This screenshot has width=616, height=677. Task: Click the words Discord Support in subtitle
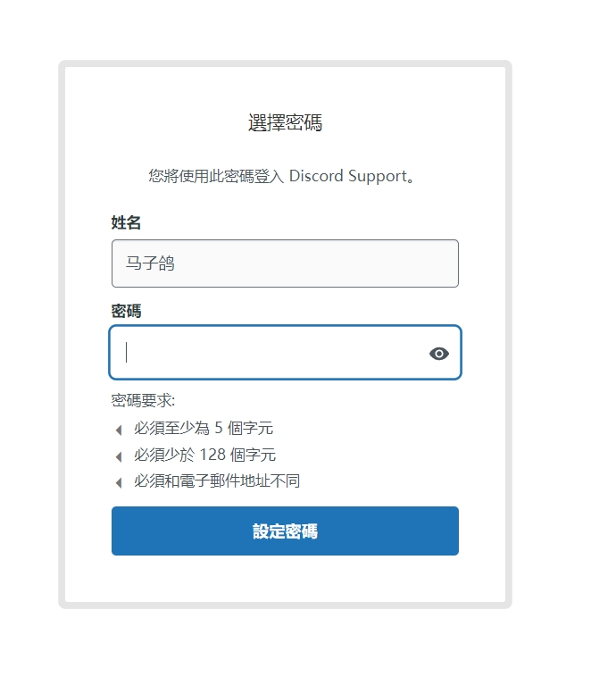click(x=348, y=176)
